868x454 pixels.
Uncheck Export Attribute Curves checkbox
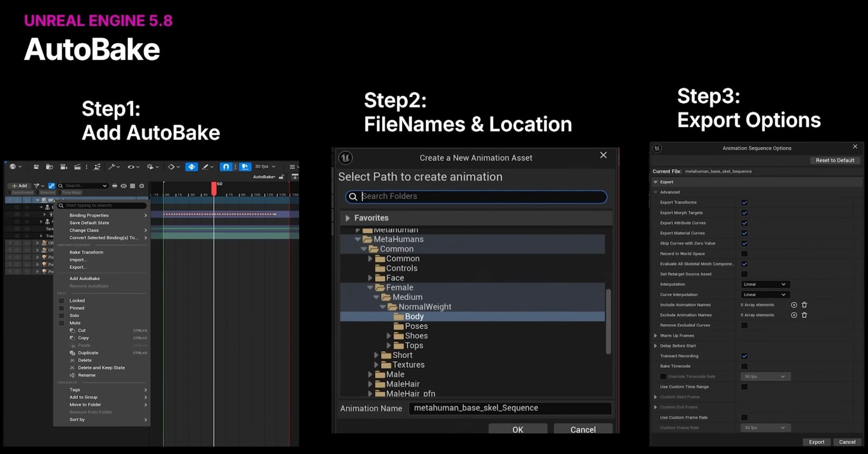click(x=745, y=223)
